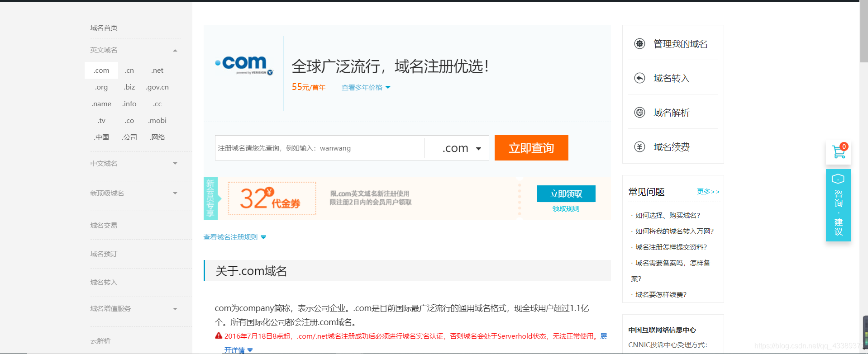
Task: Open FAQ 如何将我的域名转入万网?
Action: 674,231
